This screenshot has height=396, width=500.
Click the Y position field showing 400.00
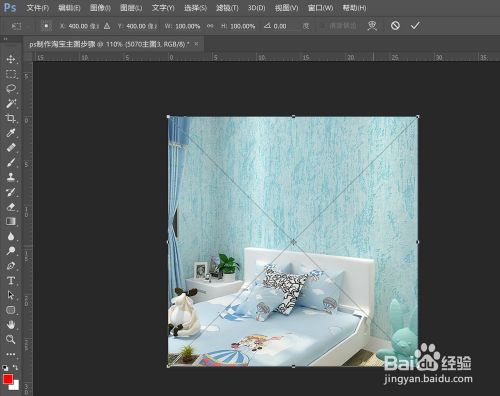click(x=141, y=26)
